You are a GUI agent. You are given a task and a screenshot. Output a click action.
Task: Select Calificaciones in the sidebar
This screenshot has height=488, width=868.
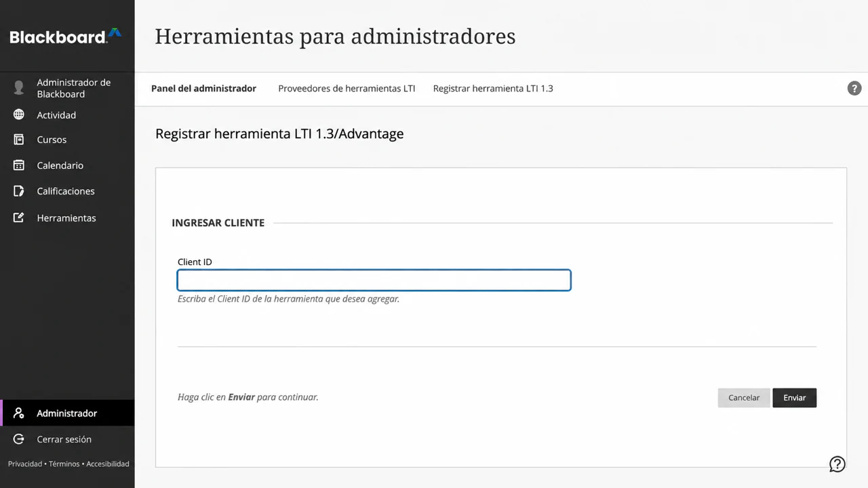coord(67,191)
